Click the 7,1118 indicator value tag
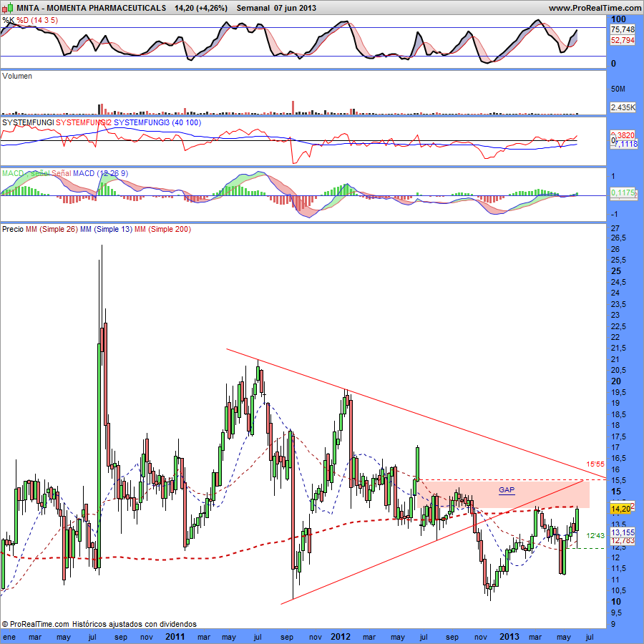 (625, 144)
